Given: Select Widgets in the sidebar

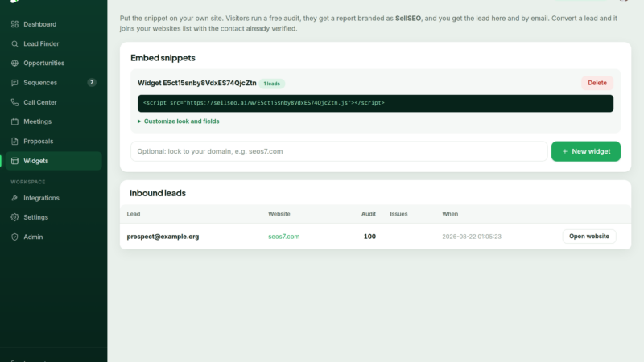Looking at the screenshot, I should coord(53,161).
